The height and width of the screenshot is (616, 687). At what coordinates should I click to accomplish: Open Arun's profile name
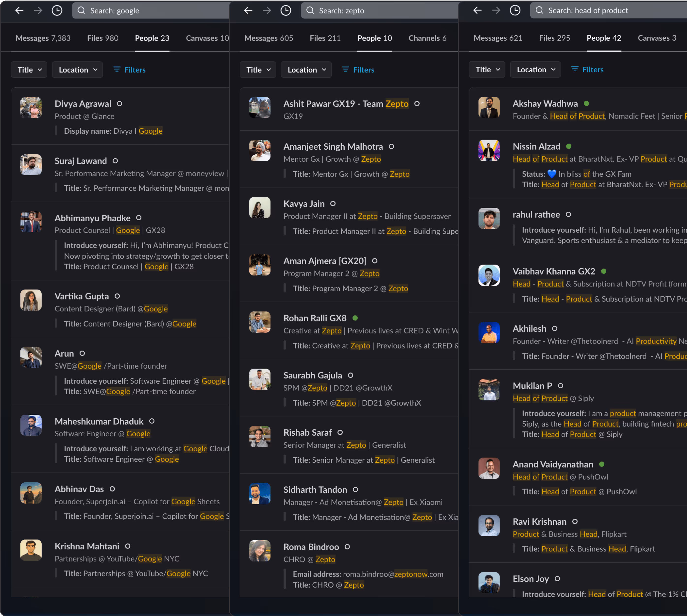[64, 353]
